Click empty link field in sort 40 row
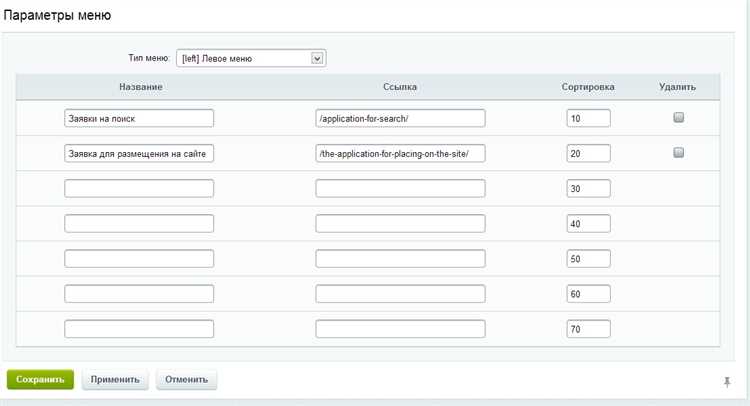750x406 pixels. (x=400, y=224)
